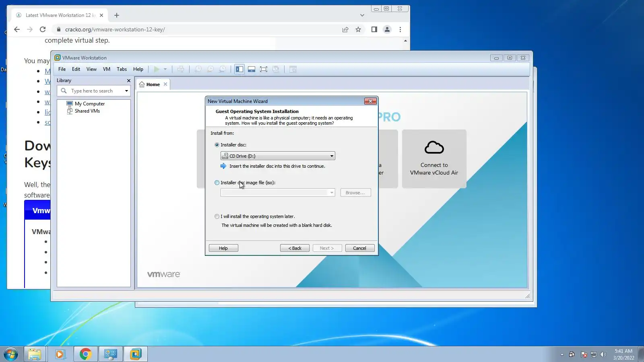
Task: Click the green Power On play icon
Action: [x=157, y=69]
